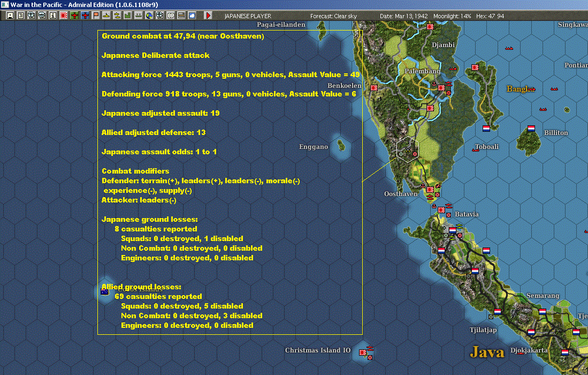This screenshot has width=588, height=375.
Task: Select the Japanese flag on Bangka island
Action: [x=475, y=67]
